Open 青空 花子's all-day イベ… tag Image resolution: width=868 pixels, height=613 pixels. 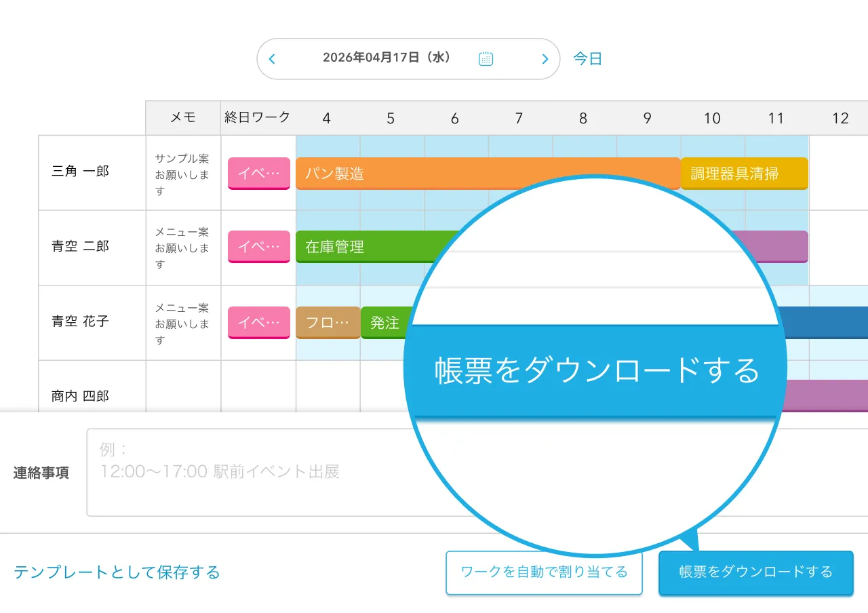point(259,323)
